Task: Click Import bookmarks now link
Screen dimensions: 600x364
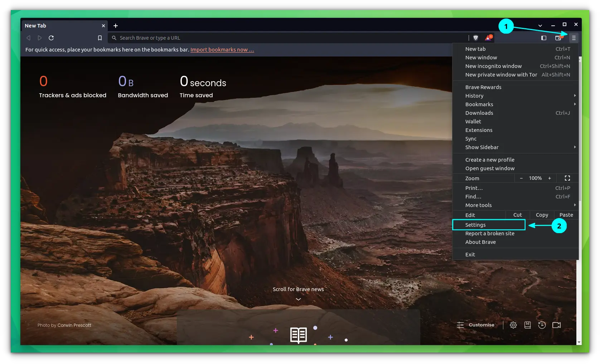Action: (x=222, y=50)
